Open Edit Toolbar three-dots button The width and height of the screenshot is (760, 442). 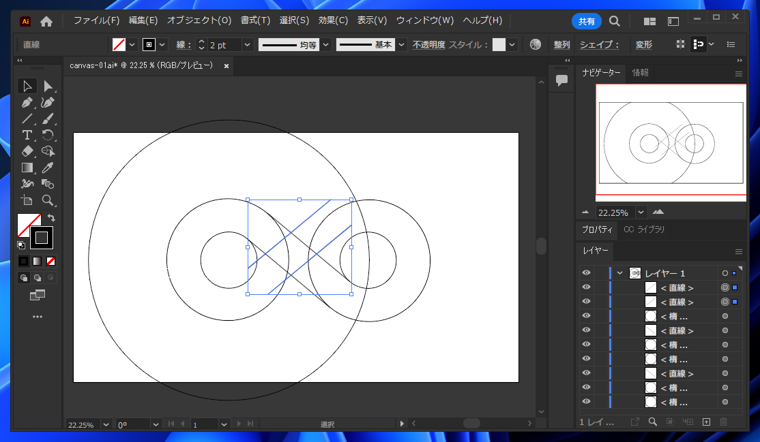click(37, 316)
